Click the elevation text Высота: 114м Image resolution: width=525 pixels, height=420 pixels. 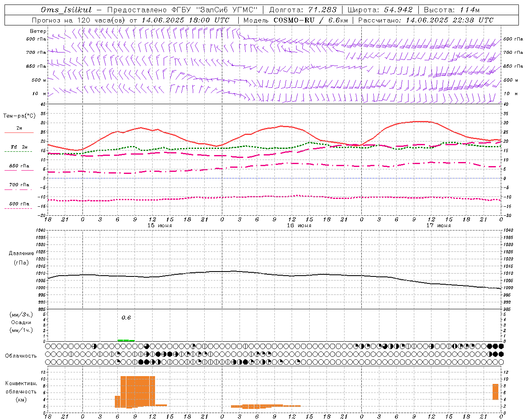tap(451, 10)
